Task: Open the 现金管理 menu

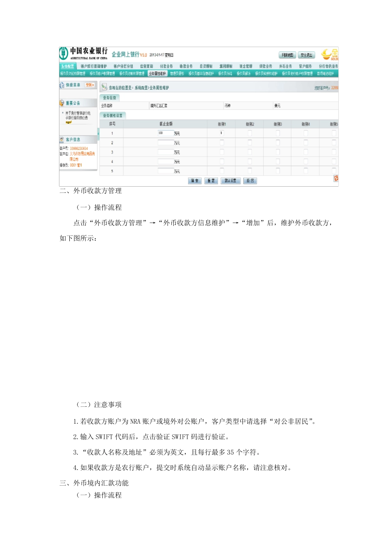Action: [x=246, y=66]
